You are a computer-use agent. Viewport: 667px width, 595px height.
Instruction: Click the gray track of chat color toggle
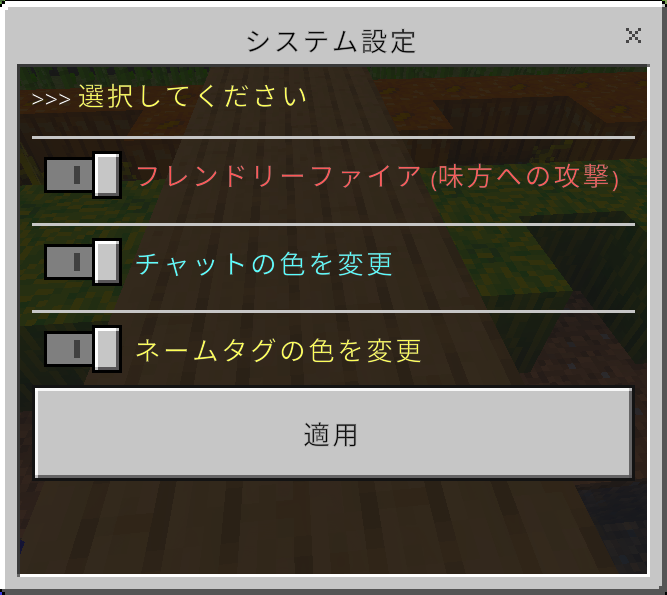pos(69,262)
